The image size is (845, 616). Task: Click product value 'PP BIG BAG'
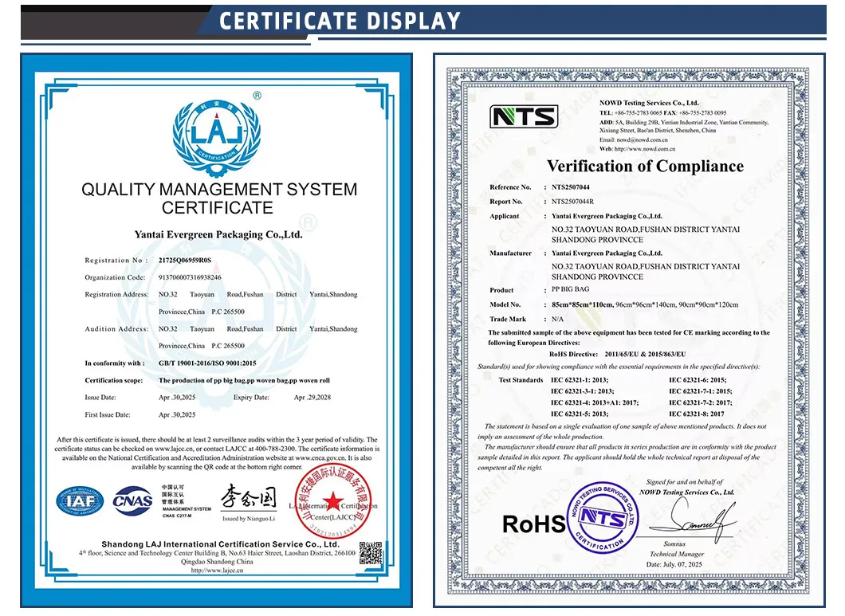[x=570, y=289]
